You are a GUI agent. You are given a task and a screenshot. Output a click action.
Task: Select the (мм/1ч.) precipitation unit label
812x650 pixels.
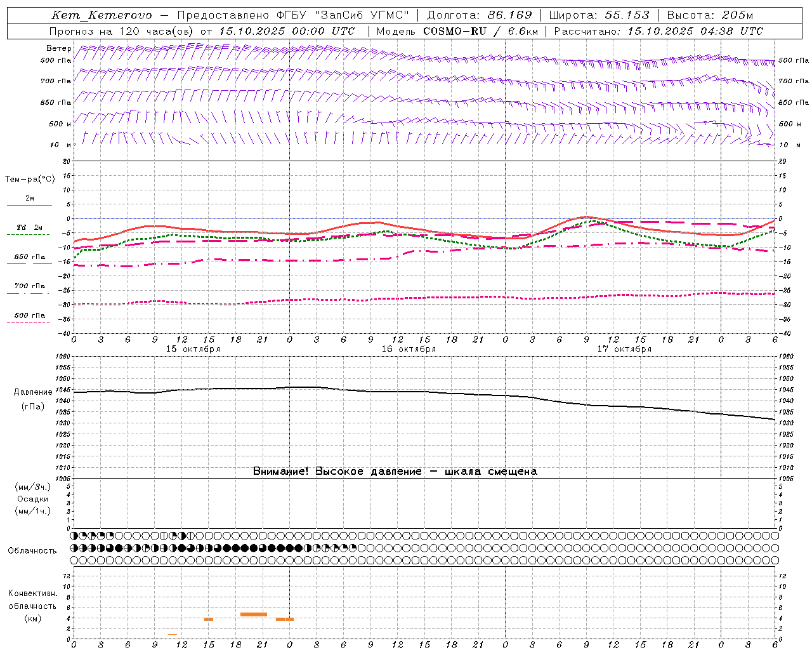point(33,511)
